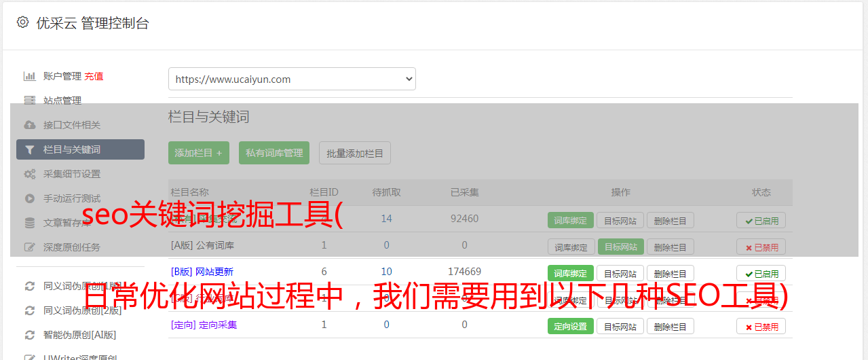Click 目标网站 for [B版] 网站更新
This screenshot has width=868, height=360.
620,273
